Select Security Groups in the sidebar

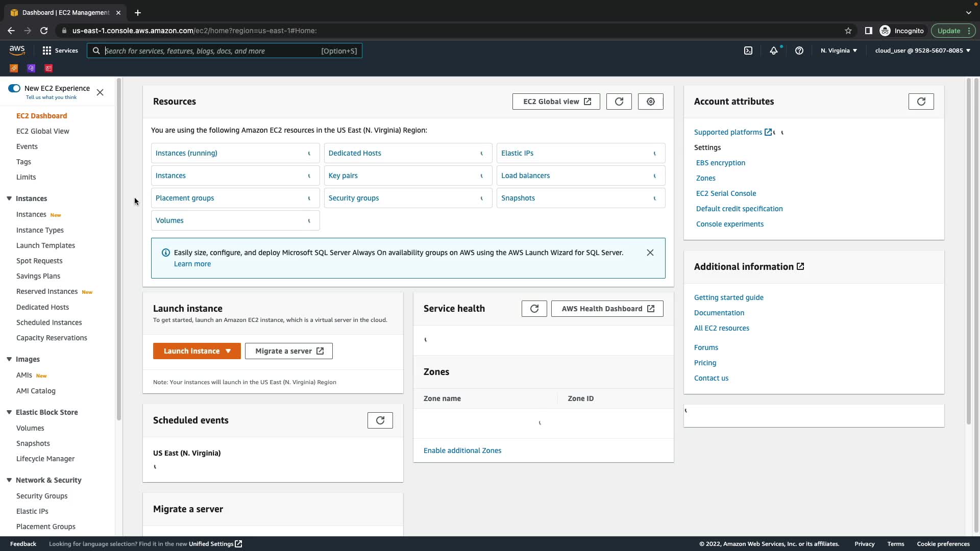pos(42,496)
